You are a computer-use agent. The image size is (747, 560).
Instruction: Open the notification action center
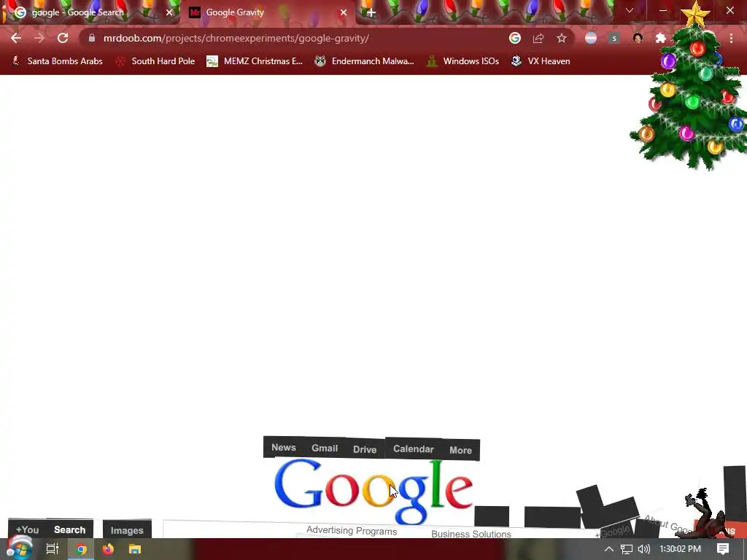(723, 549)
